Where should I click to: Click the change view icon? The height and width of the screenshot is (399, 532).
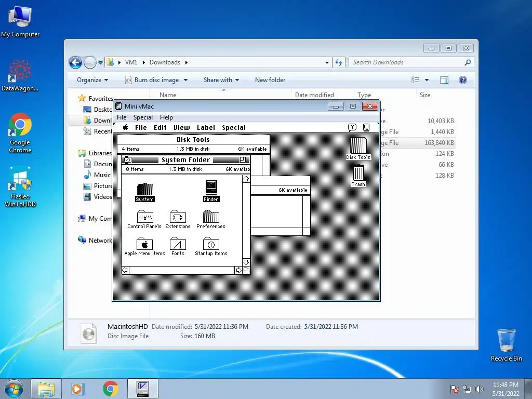click(x=415, y=80)
